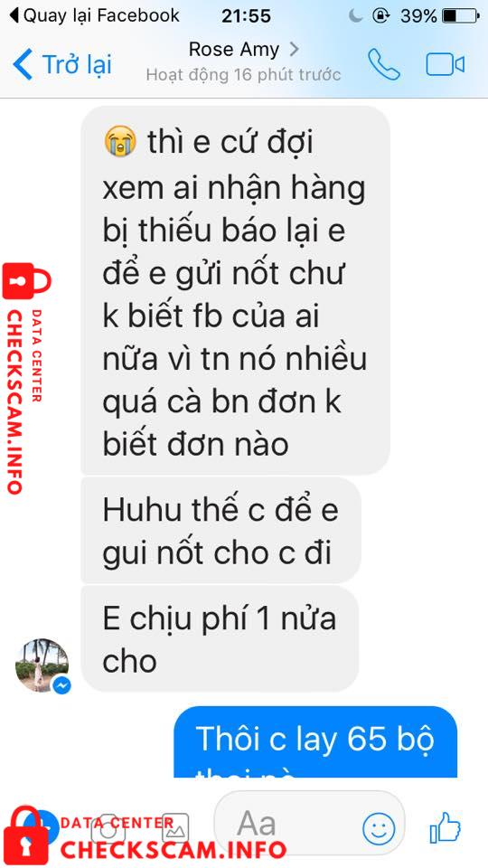The width and height of the screenshot is (488, 868).
Task: Start a voice call with Rose Amy
Action: pyautogui.click(x=384, y=65)
